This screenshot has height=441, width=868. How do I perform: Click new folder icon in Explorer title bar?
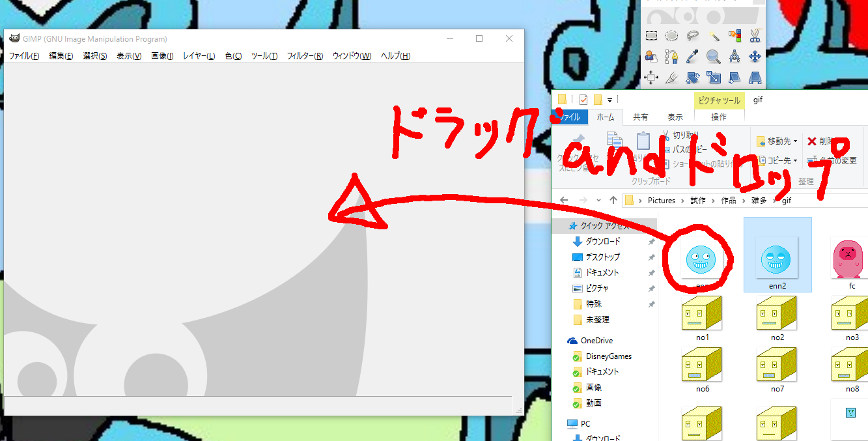[597, 100]
